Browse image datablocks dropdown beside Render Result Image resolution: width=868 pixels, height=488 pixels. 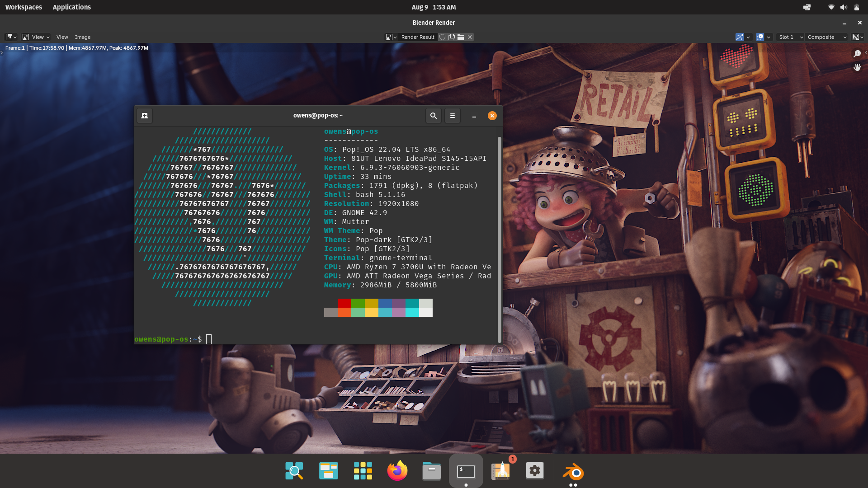coord(391,37)
